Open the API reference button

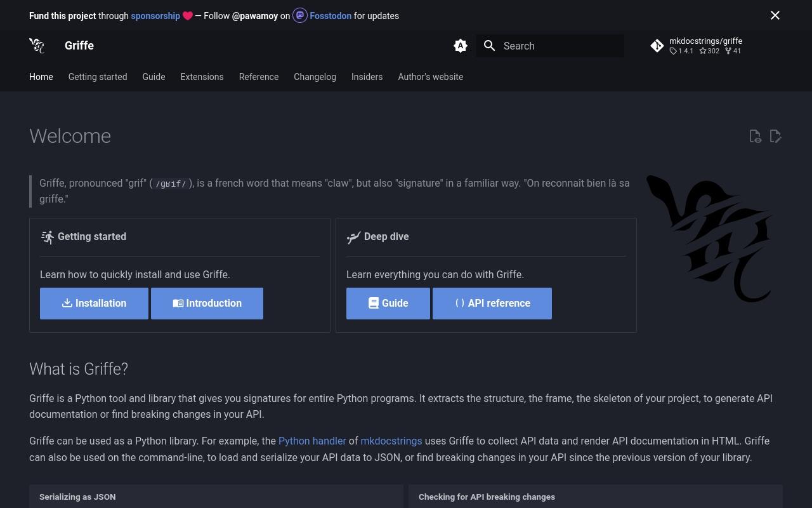(x=492, y=304)
